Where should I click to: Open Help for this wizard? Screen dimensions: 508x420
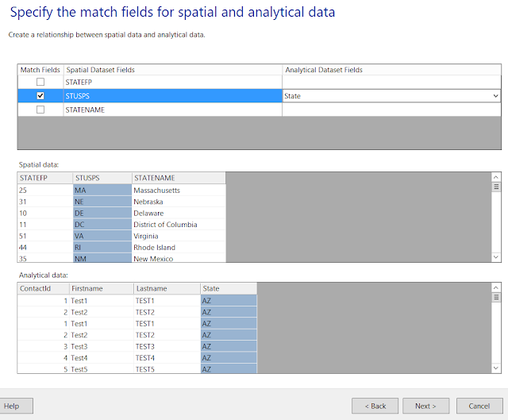click(12, 406)
